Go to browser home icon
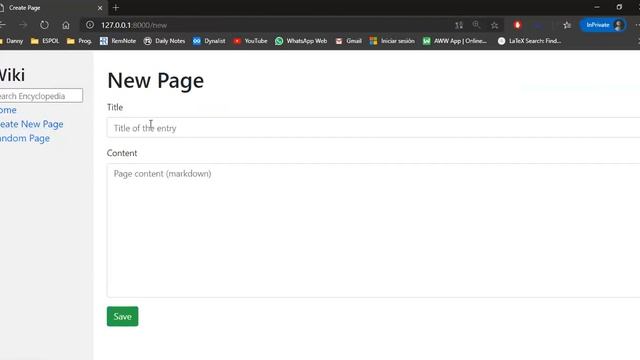 (x=66, y=25)
